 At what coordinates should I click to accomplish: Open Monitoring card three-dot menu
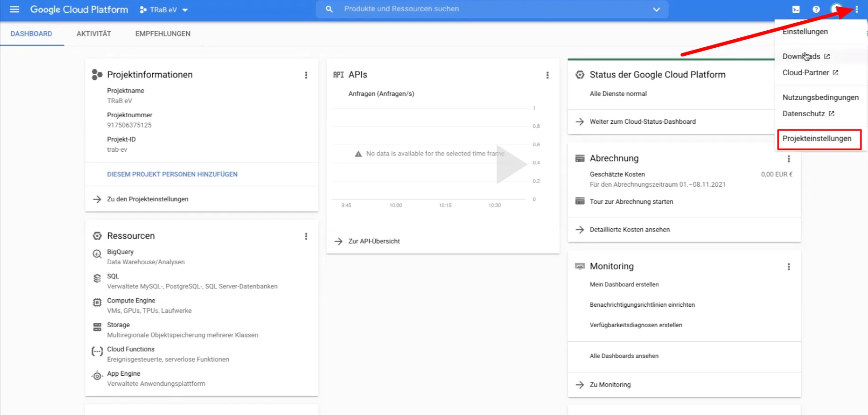click(789, 267)
